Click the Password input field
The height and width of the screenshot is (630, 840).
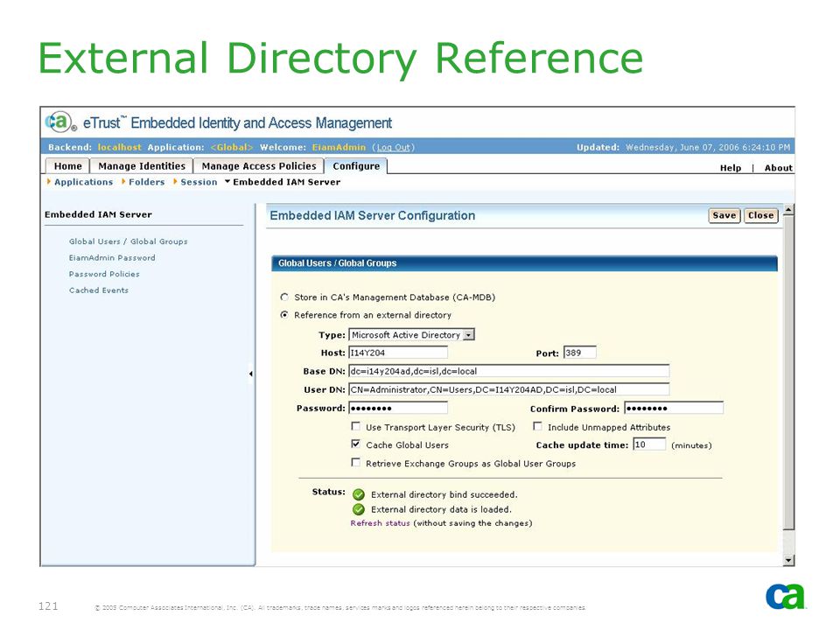(x=398, y=408)
